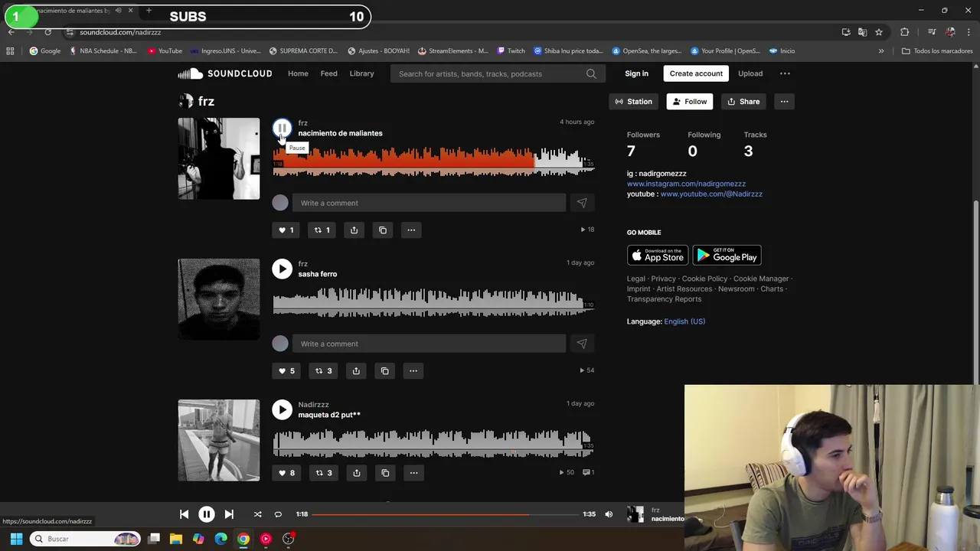Follow the frz profile
The height and width of the screenshot is (551, 980).
(x=690, y=101)
